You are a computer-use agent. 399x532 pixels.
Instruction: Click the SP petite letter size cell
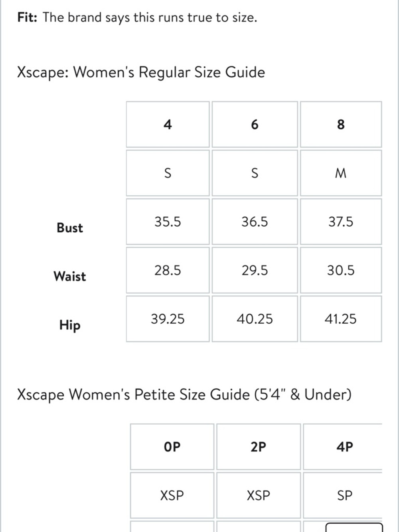point(343,496)
